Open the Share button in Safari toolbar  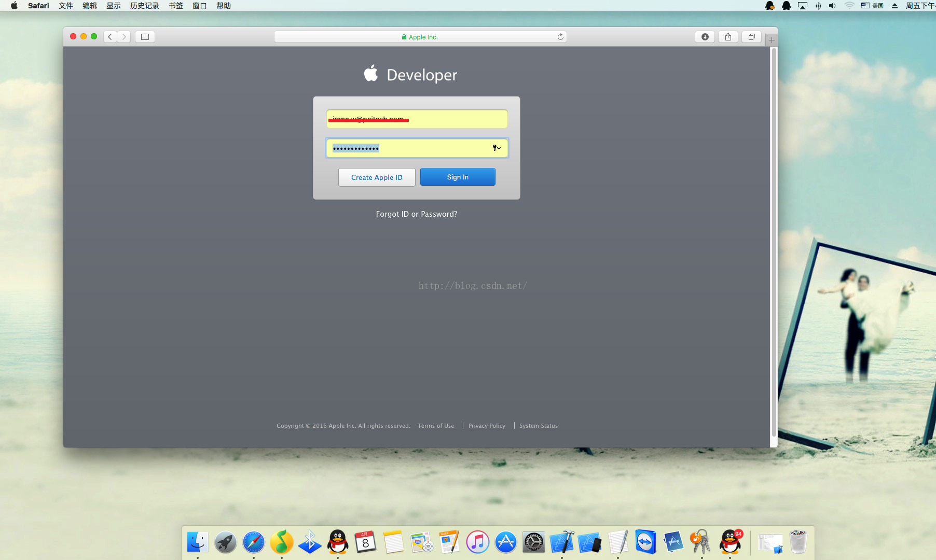click(x=728, y=37)
